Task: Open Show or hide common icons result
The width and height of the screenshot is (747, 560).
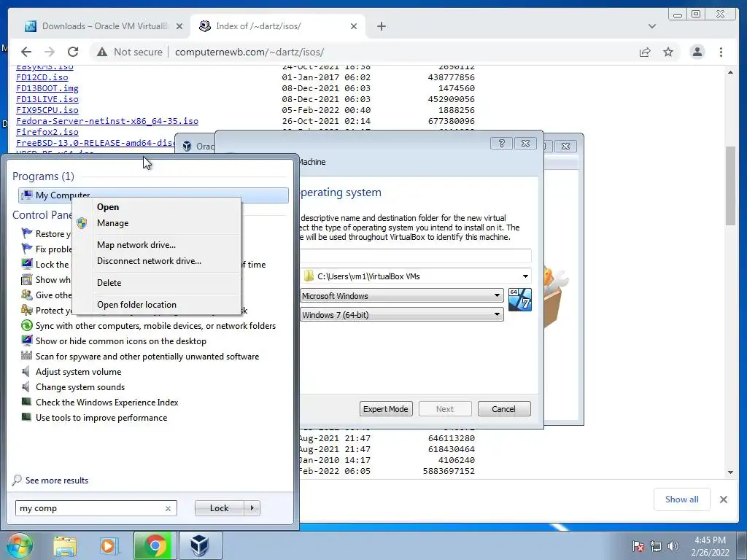Action: click(x=120, y=341)
